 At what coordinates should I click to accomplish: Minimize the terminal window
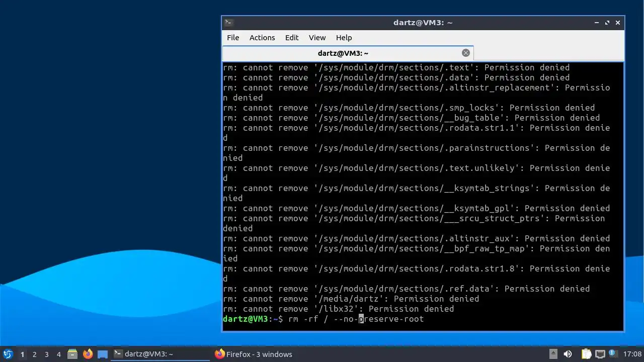coord(597,23)
